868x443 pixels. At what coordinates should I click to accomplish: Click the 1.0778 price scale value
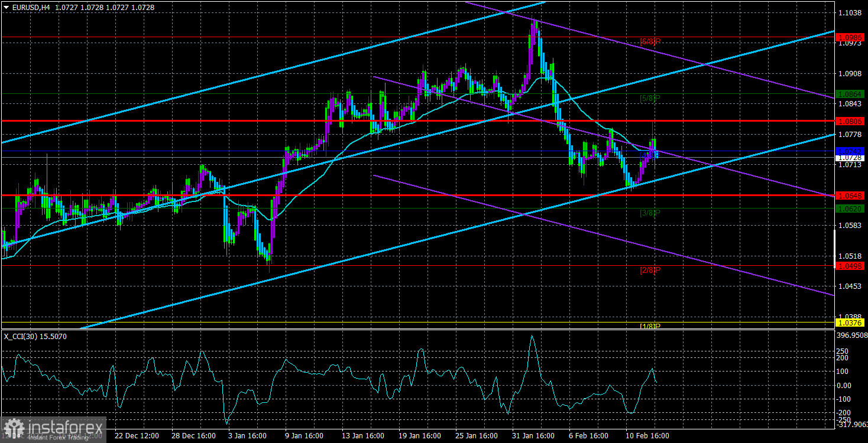click(848, 135)
